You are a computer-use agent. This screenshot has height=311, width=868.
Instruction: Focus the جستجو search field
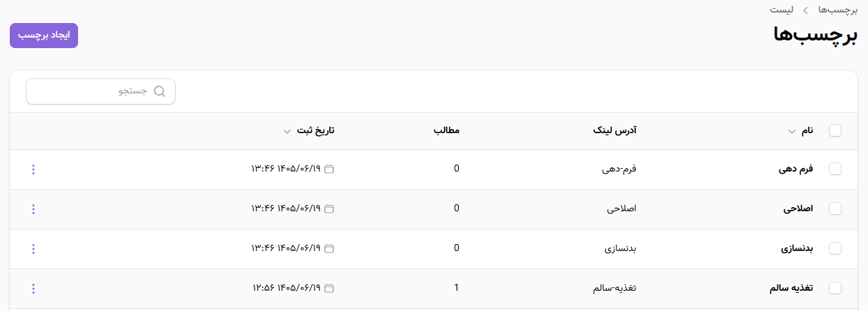click(100, 91)
